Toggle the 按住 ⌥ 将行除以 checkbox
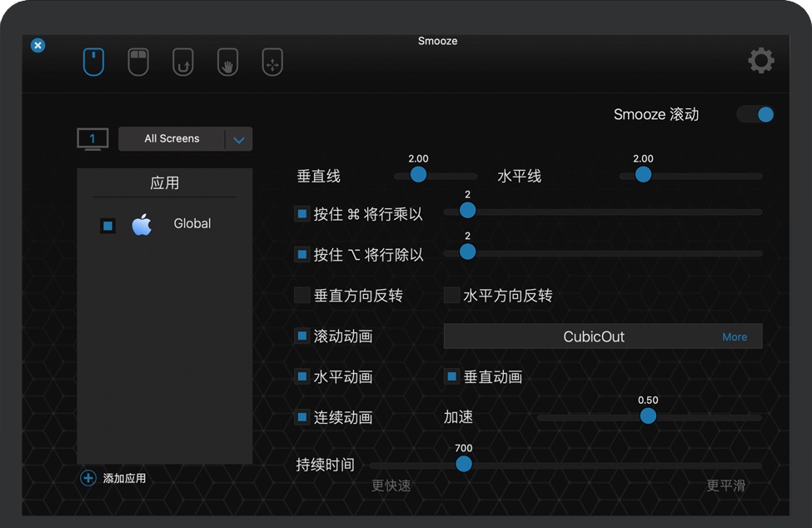812x528 pixels. pos(302,254)
